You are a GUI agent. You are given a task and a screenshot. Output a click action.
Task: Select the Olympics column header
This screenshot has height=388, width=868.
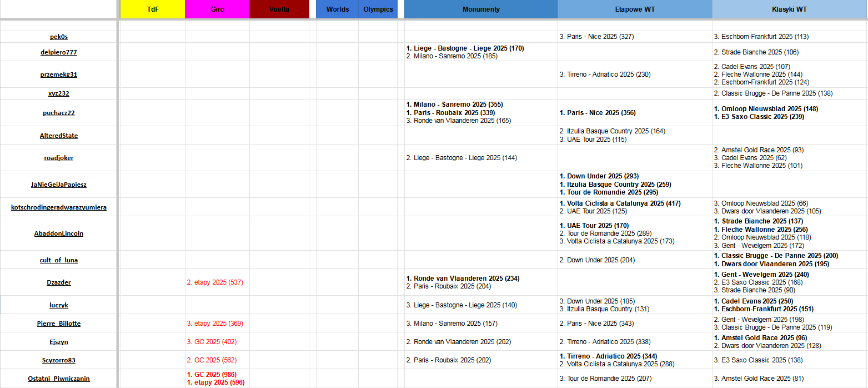(378, 9)
